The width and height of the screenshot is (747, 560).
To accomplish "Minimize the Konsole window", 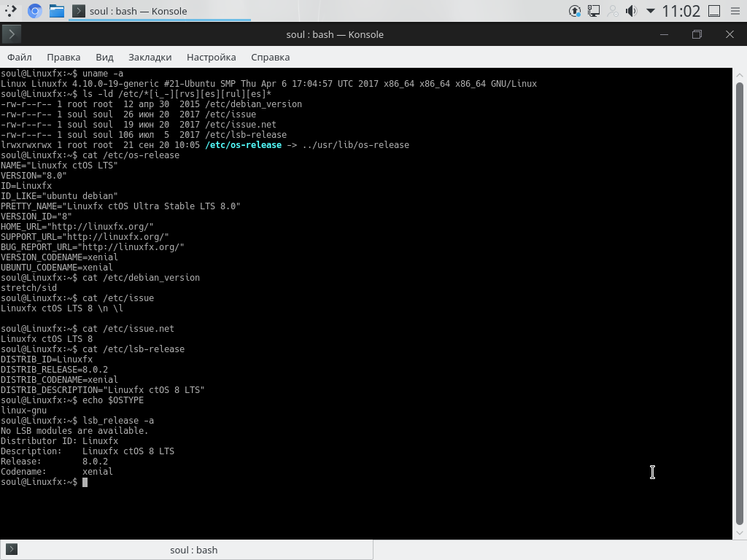I will point(664,34).
